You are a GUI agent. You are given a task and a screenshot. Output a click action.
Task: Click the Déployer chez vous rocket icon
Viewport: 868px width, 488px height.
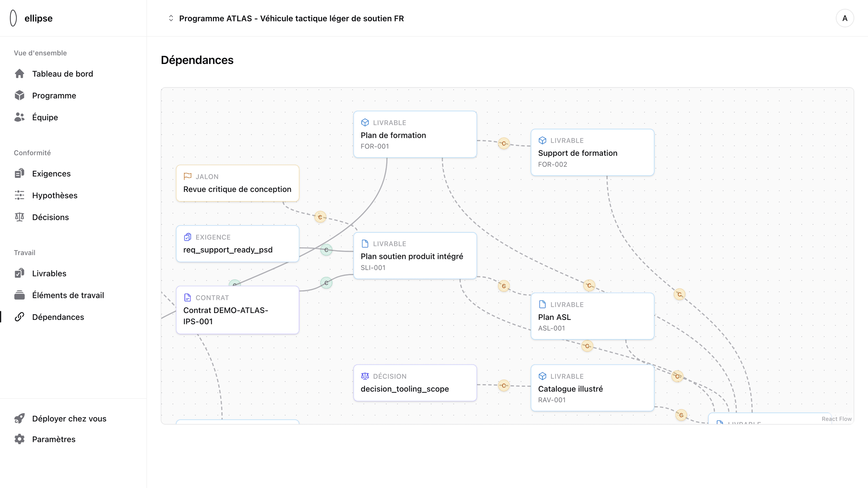coord(20,418)
